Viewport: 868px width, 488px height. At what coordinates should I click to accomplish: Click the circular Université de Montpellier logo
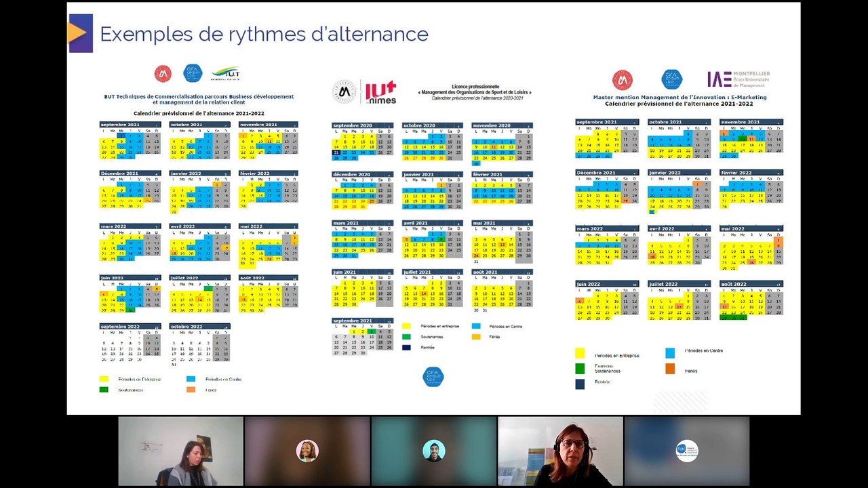click(x=344, y=92)
